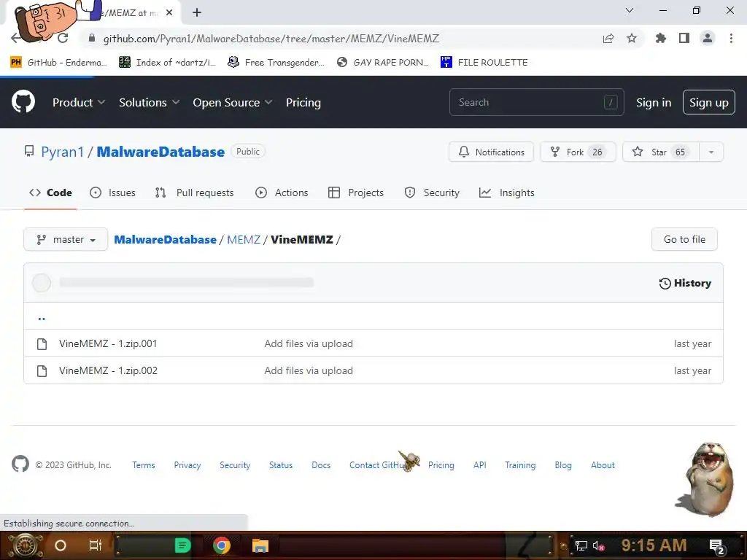Open File Explorer from the taskbar

pyautogui.click(x=260, y=545)
